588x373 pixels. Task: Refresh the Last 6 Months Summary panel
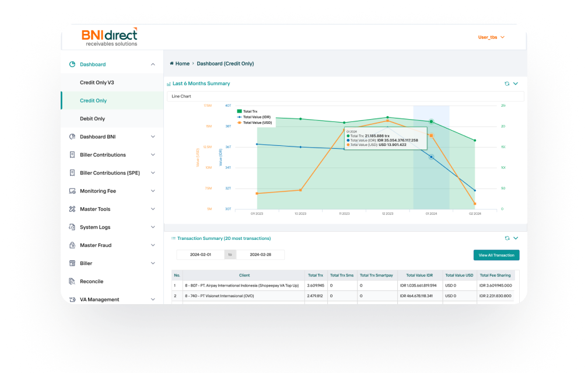507,83
